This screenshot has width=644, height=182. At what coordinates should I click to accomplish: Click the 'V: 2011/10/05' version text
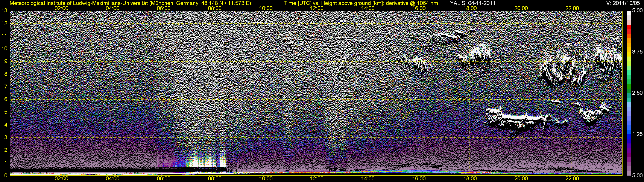point(623,3)
